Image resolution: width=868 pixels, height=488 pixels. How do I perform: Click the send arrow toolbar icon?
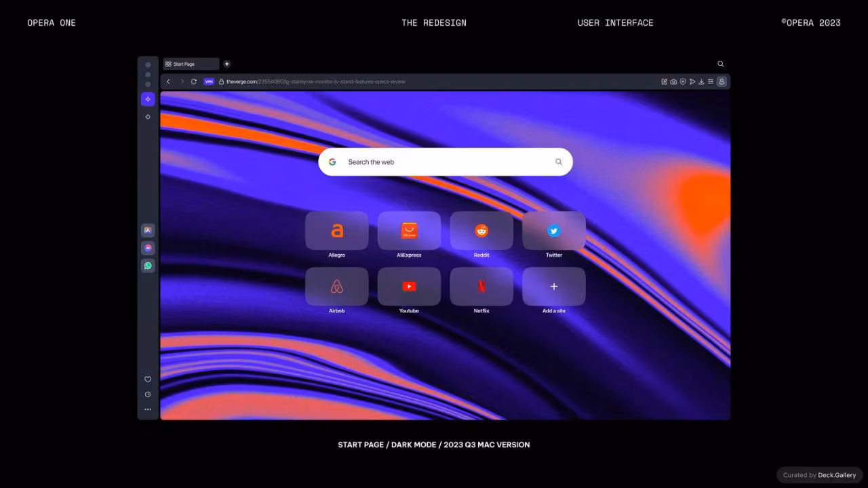692,81
